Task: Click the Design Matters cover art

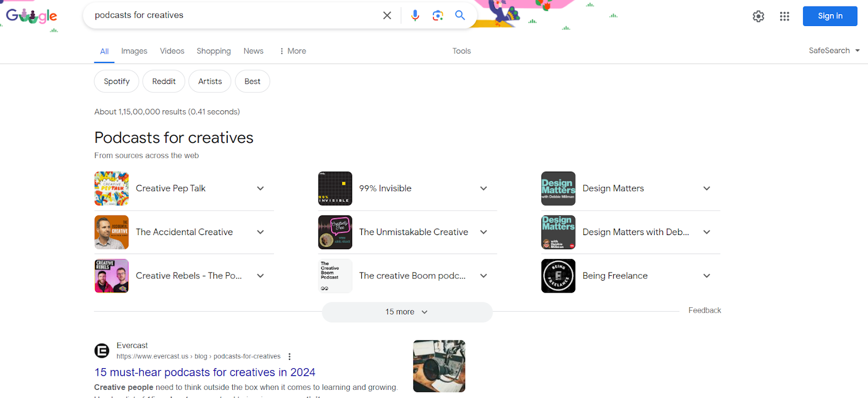Action: tap(558, 188)
